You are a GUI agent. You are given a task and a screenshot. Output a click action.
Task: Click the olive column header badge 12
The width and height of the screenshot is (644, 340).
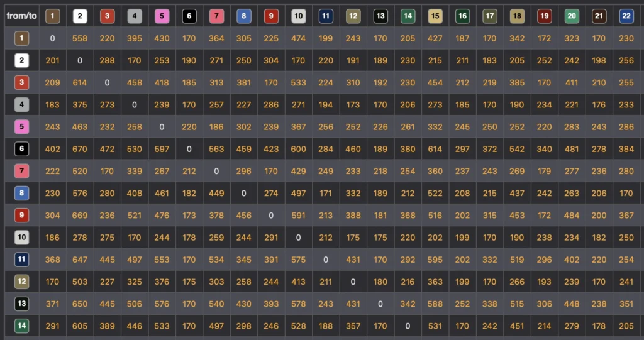[353, 16]
